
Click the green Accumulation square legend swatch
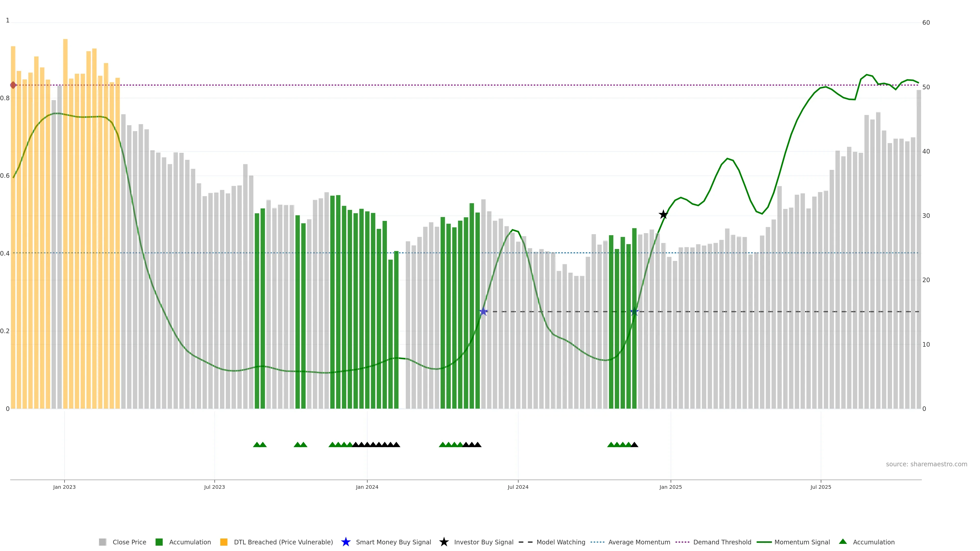159,542
